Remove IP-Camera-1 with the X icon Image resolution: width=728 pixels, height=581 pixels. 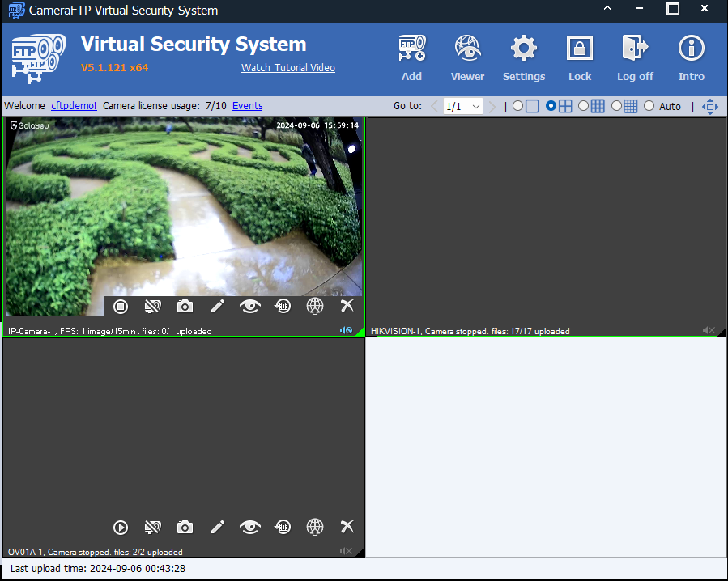(347, 306)
